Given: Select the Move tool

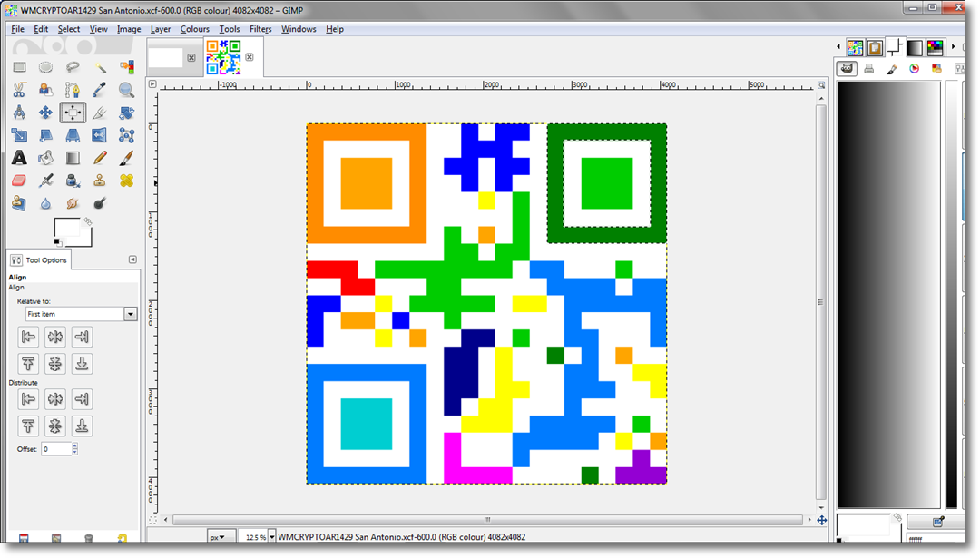Looking at the screenshot, I should tap(45, 113).
